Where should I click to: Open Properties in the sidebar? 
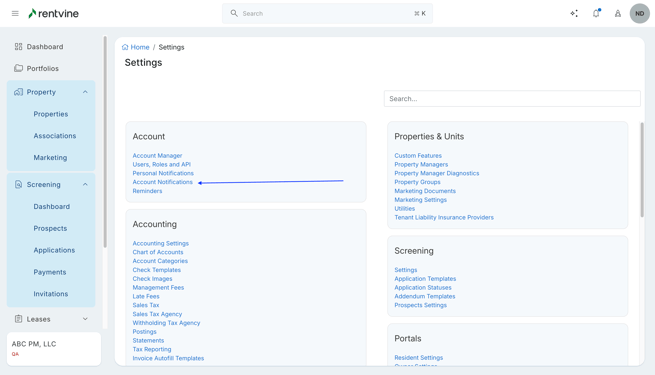(x=51, y=114)
